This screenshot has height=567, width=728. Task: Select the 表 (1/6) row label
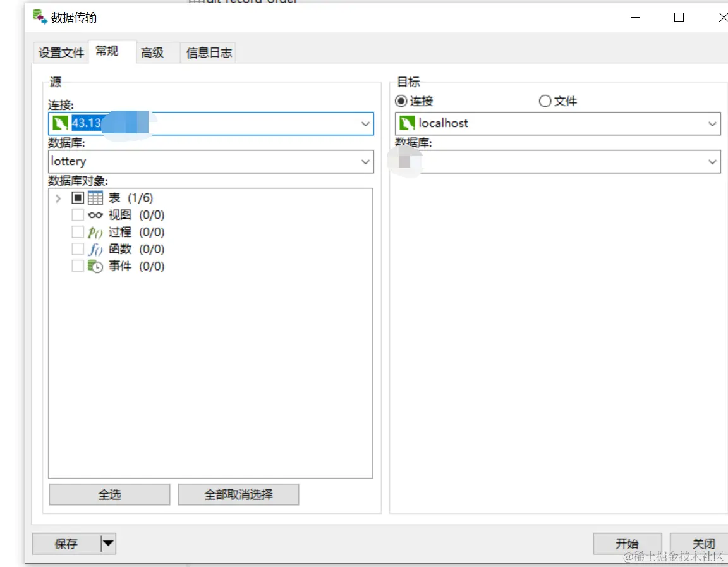pyautogui.click(x=130, y=198)
